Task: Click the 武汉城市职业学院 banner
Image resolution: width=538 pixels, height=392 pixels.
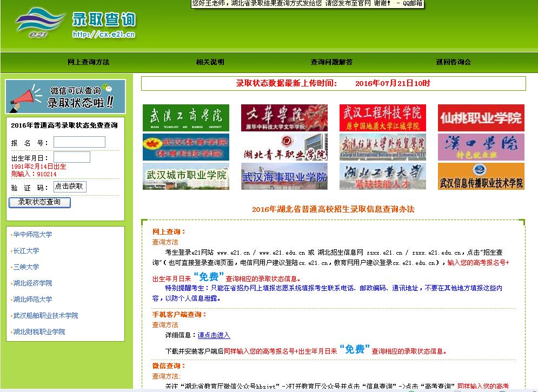Action: (x=186, y=176)
